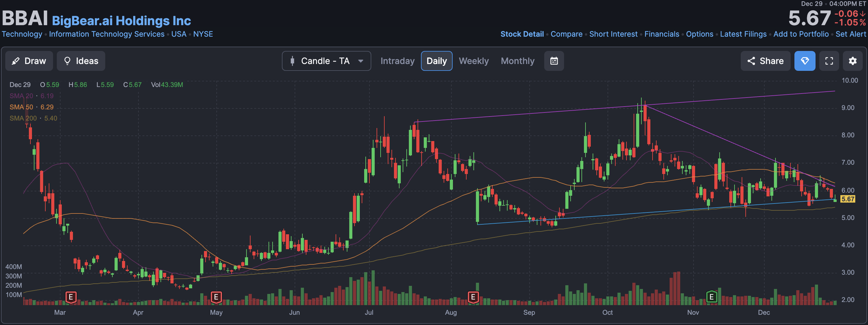Click the candlestick icon in chart type selector
Screen dimensions: 868x325
pos(292,61)
